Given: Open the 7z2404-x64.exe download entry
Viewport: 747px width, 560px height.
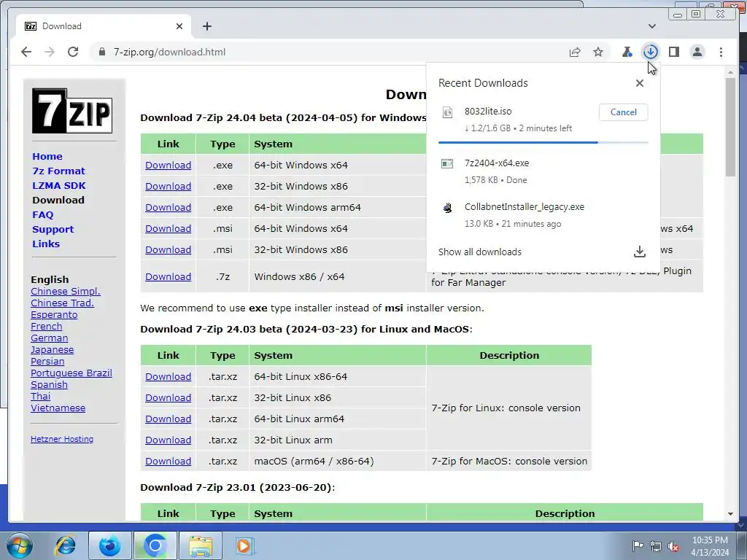Looking at the screenshot, I should click(x=543, y=171).
